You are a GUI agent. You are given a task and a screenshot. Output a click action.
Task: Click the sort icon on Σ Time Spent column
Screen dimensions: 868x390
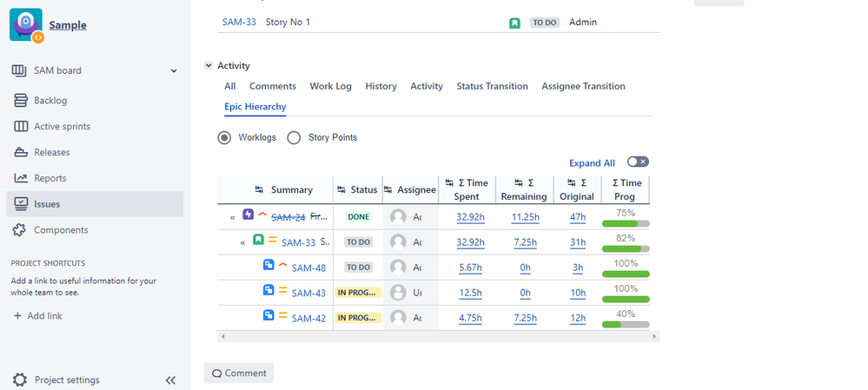coord(449,183)
